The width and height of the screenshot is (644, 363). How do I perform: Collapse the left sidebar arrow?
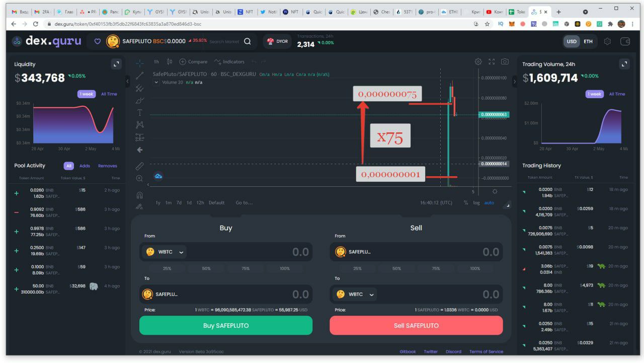click(127, 80)
